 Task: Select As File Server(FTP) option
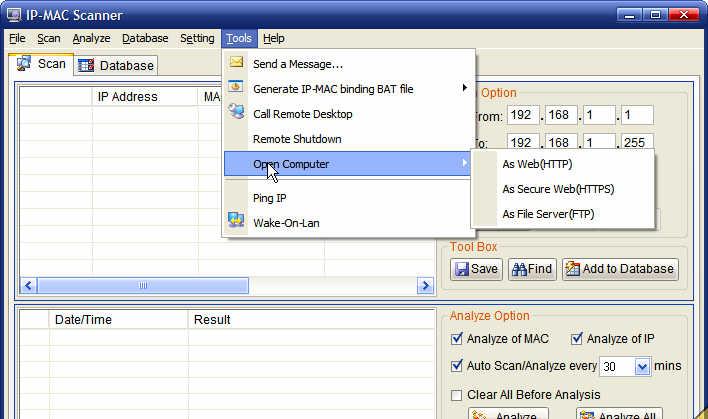[563, 214]
